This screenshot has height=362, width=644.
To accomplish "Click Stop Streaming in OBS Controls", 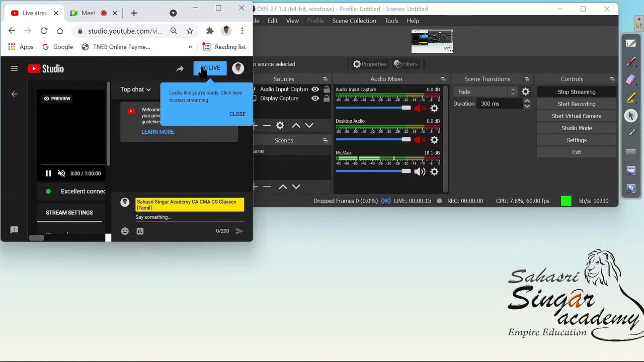I will (577, 92).
